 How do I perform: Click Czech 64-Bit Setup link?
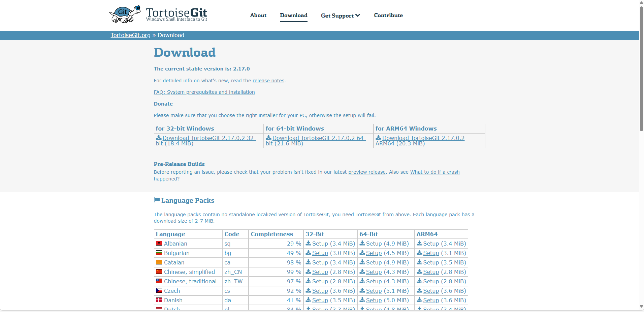(x=374, y=291)
